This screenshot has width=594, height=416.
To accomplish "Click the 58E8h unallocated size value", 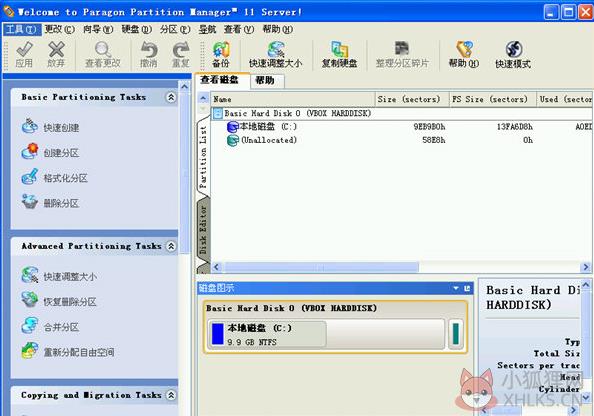I will (434, 140).
